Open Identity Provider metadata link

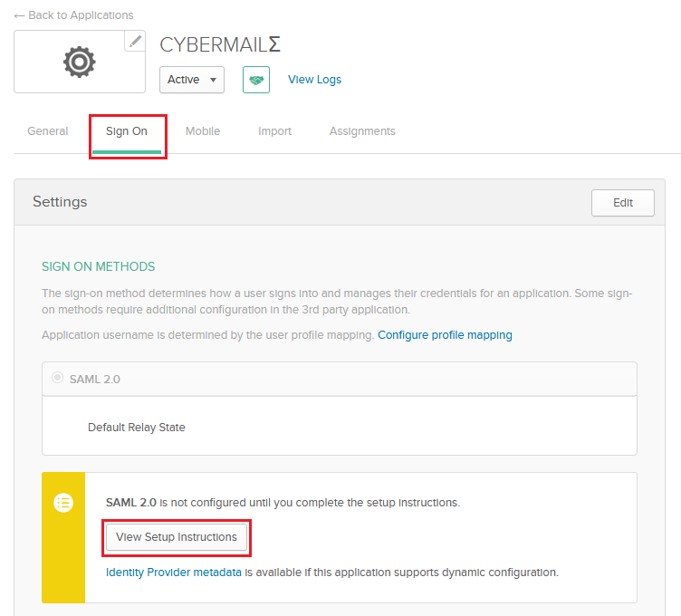tap(174, 573)
